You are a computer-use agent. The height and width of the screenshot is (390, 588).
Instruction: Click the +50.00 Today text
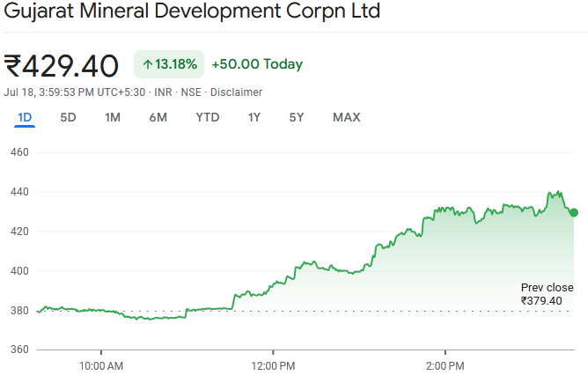(x=257, y=64)
